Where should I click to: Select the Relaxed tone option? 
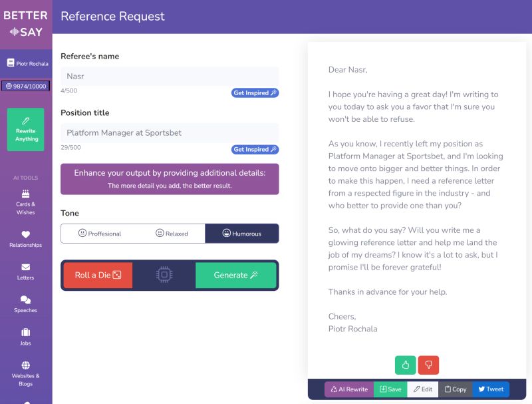coord(172,234)
